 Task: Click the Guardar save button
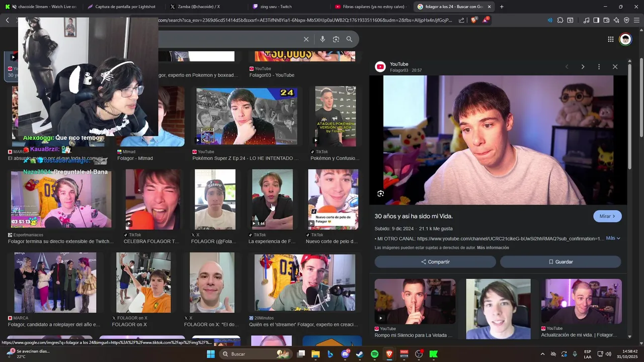560,262
